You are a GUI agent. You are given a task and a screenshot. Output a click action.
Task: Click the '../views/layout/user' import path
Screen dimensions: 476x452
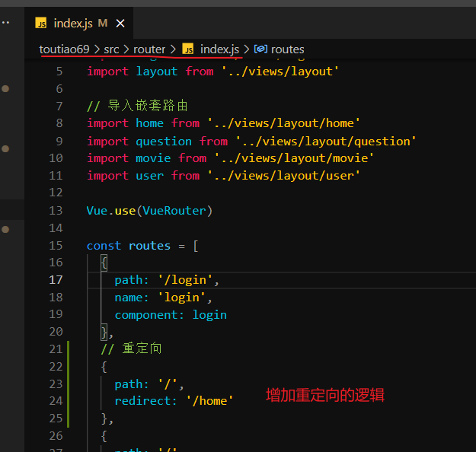pos(284,176)
